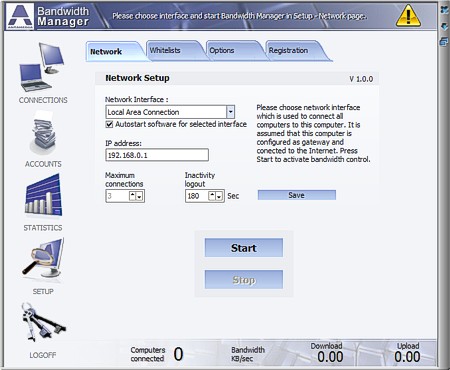450x370 pixels.
Task: Click the Stop button
Action: tap(244, 280)
